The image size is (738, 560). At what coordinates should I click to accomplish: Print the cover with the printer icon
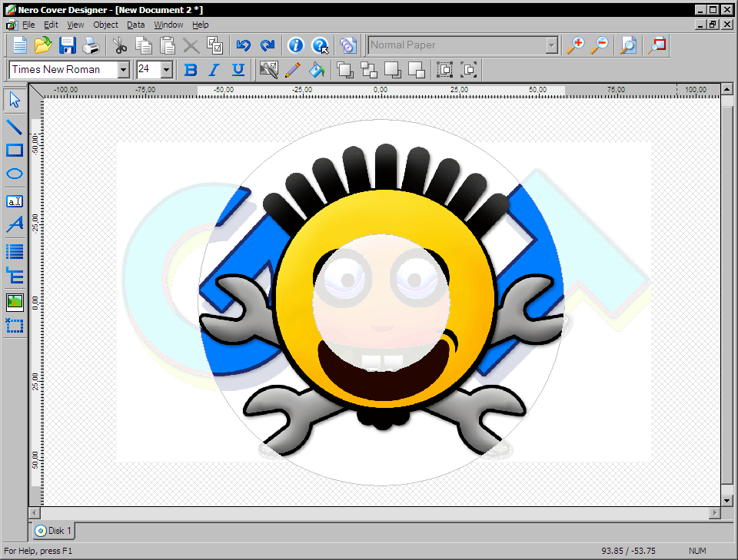click(x=91, y=45)
